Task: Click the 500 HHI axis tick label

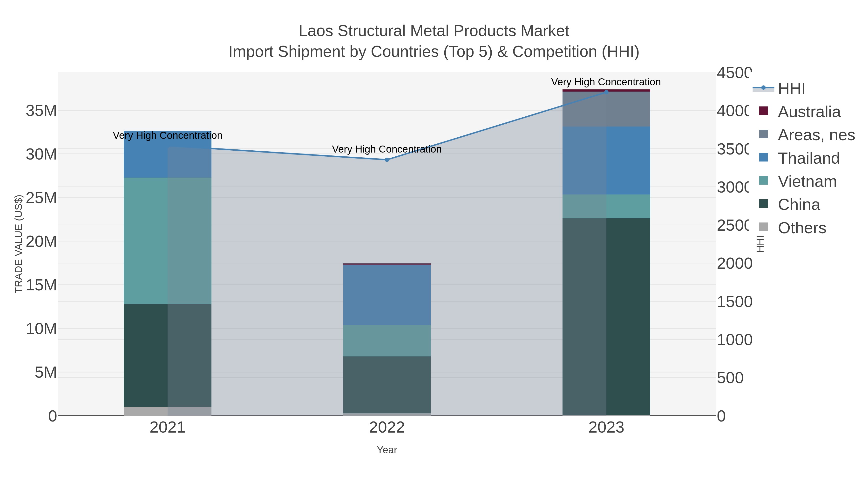Action: click(x=730, y=378)
